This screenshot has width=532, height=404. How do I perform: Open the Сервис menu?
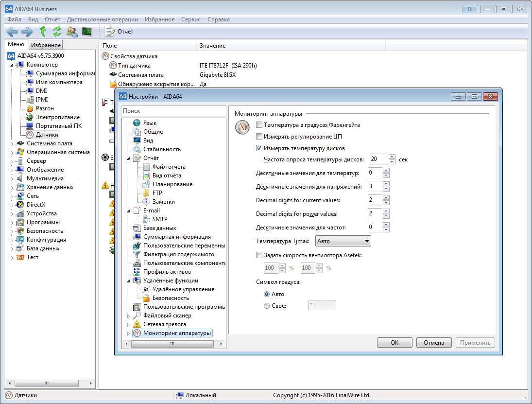[190, 19]
